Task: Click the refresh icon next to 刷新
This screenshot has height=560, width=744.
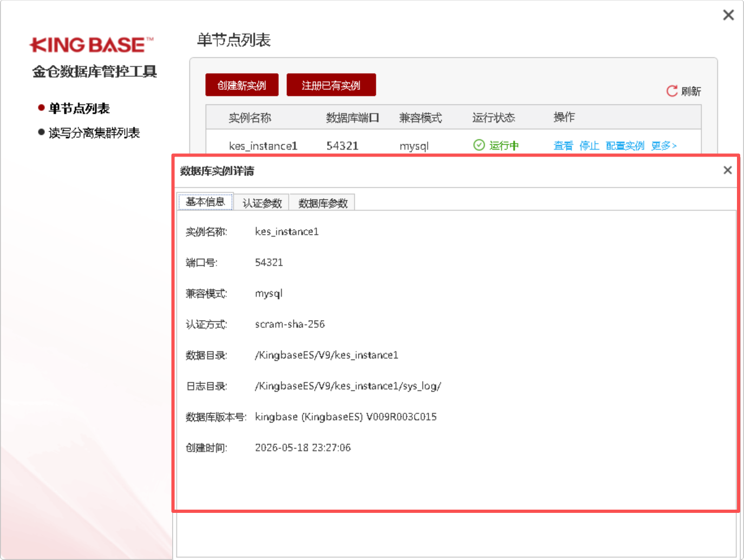Action: (672, 91)
